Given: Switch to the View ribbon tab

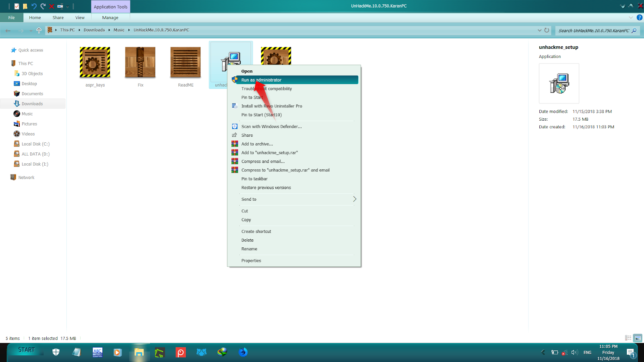Looking at the screenshot, I should pos(80,18).
